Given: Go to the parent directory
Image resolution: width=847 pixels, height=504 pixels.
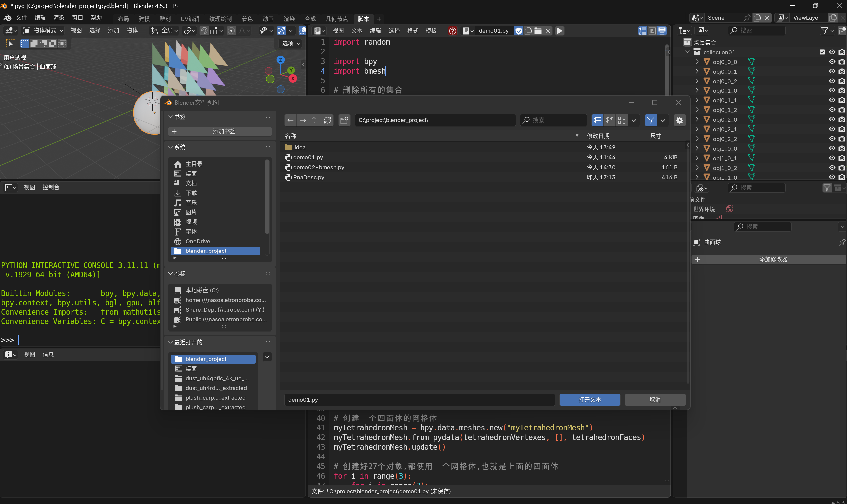Looking at the screenshot, I should click(x=315, y=120).
